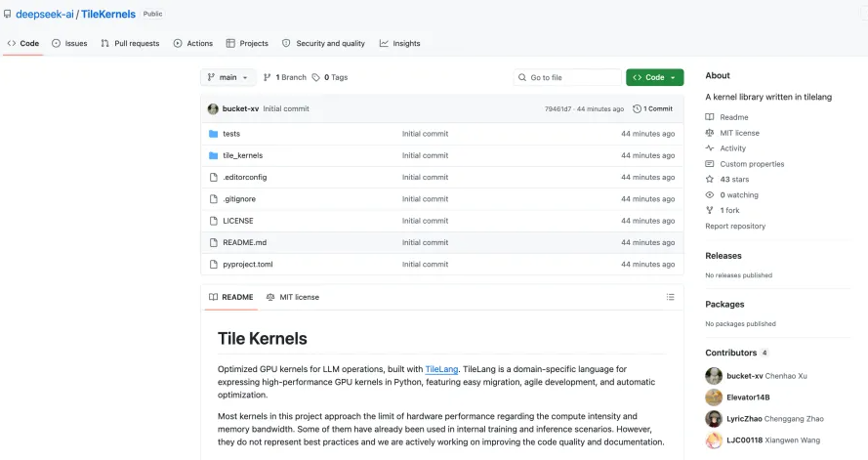868x460 pixels.
Task: Open the pyproject.toml file
Action: (x=248, y=264)
